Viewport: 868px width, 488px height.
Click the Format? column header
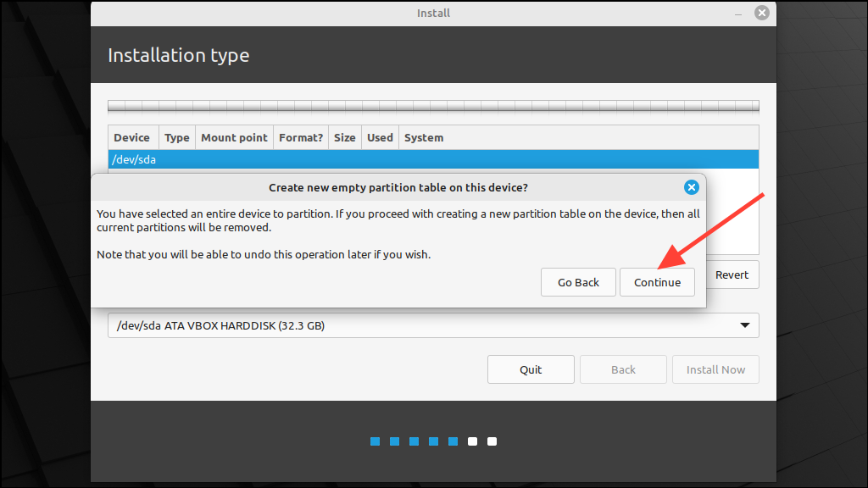pyautogui.click(x=300, y=137)
